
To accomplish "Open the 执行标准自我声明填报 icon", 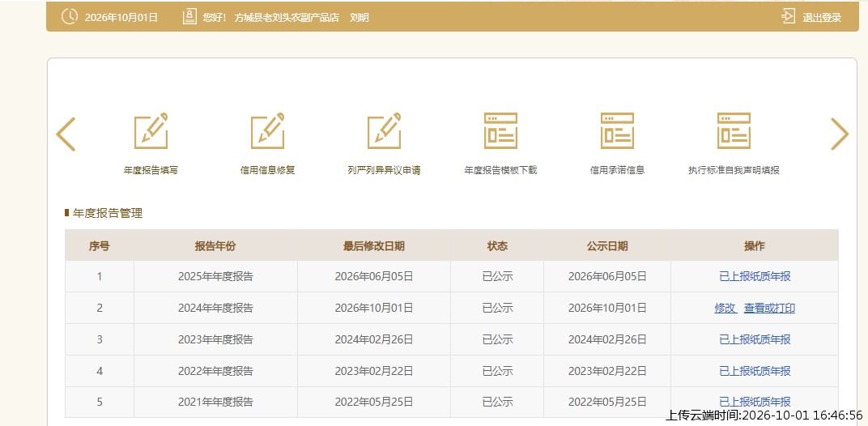I will 734,130.
